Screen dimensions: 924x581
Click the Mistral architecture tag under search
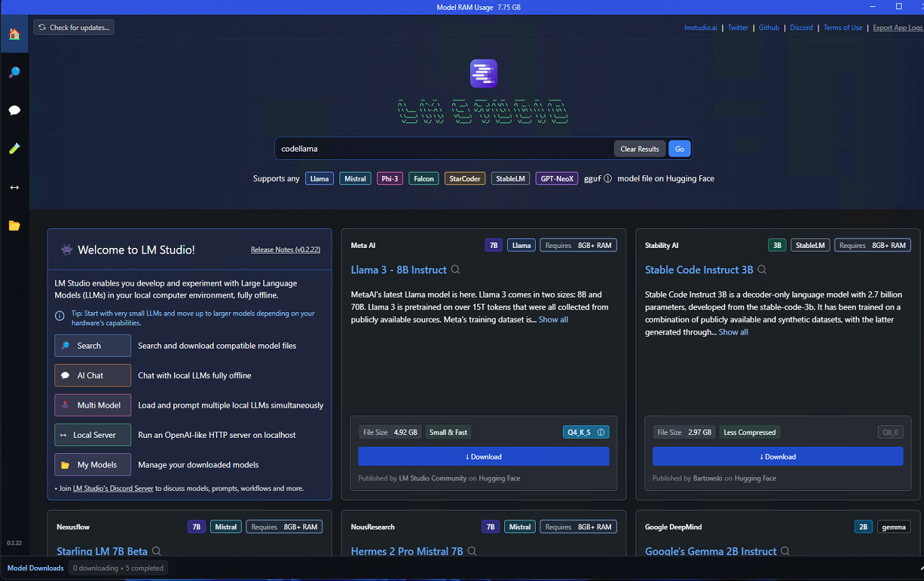(x=355, y=179)
